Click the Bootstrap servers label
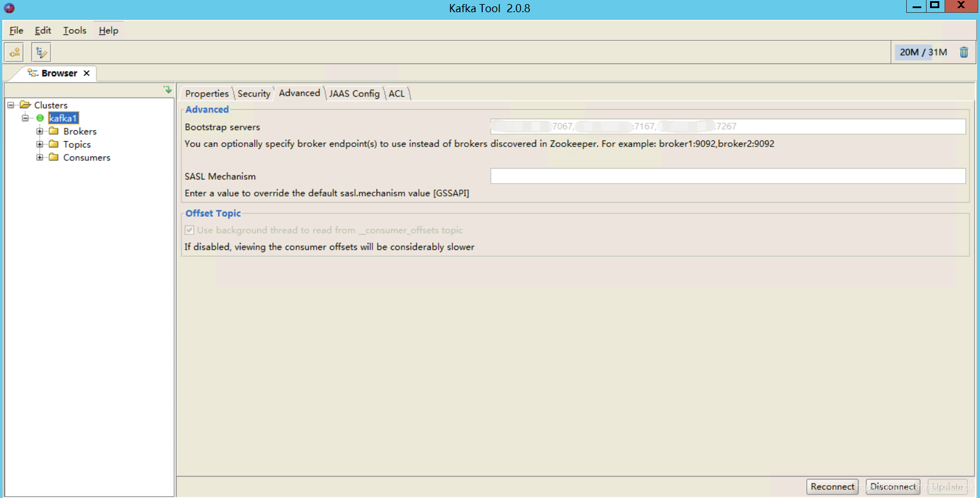Screen dimensions: 980x498 click(x=222, y=127)
